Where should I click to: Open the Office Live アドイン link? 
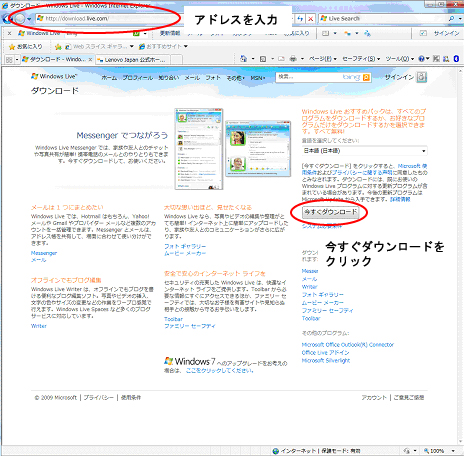(325, 353)
